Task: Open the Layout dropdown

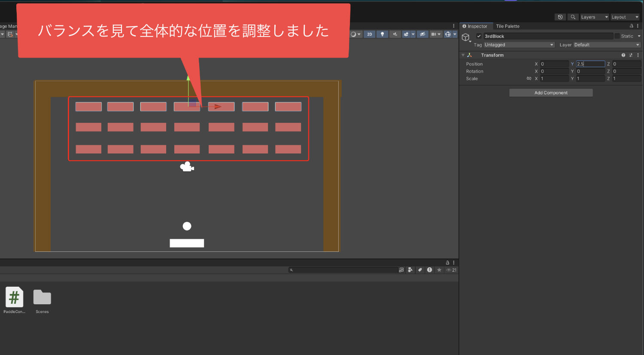Action: (625, 17)
